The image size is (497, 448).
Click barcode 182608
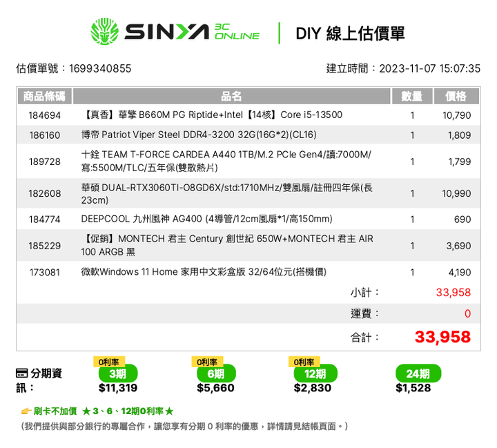tap(44, 193)
